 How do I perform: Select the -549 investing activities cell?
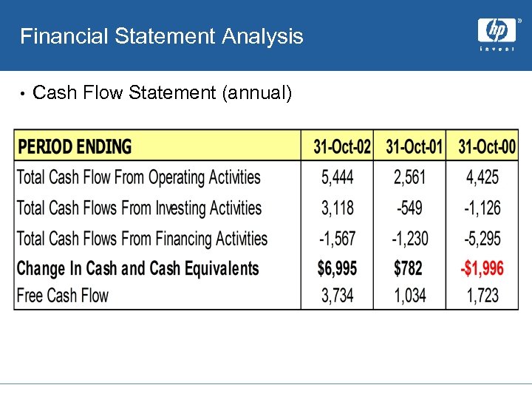point(409,208)
